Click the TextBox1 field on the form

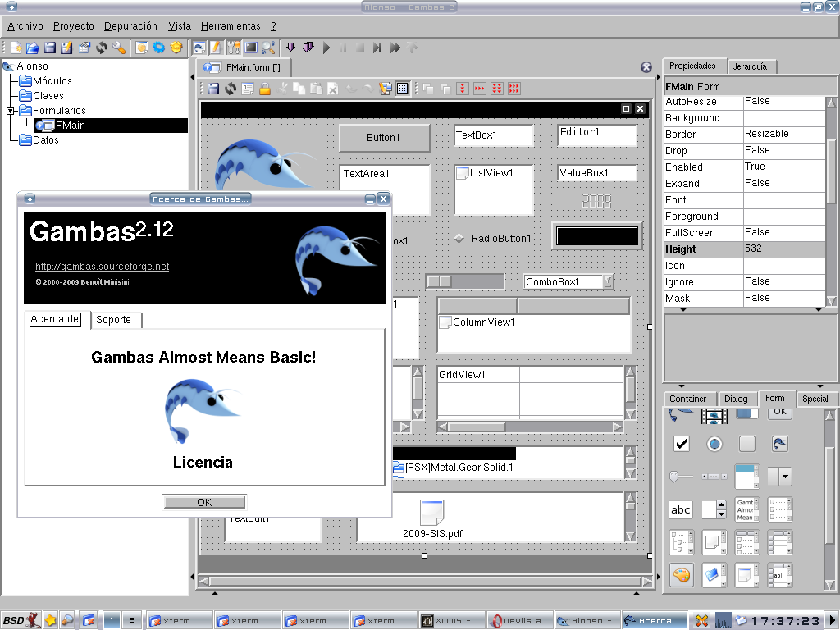(493, 135)
